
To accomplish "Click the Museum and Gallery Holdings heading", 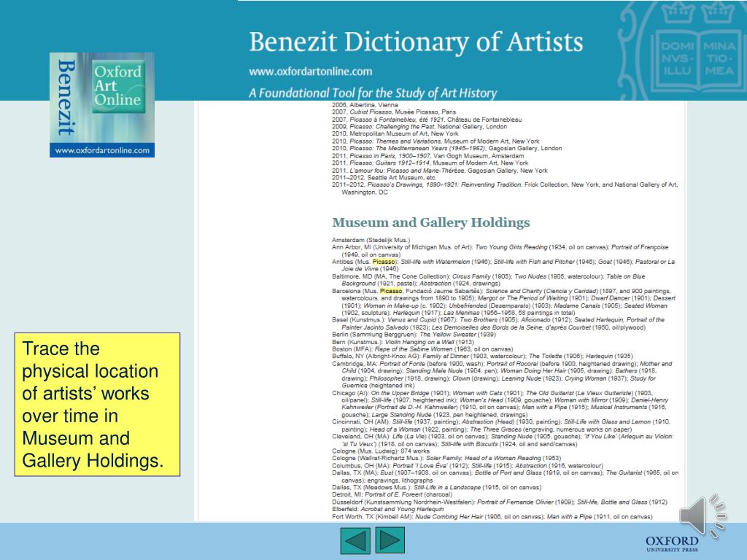I will [430, 222].
